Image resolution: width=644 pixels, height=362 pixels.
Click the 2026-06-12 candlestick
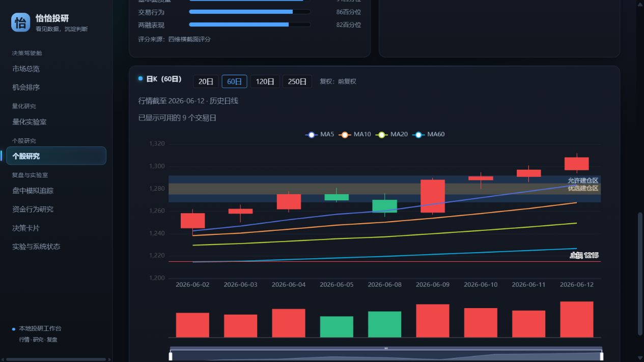(x=577, y=163)
